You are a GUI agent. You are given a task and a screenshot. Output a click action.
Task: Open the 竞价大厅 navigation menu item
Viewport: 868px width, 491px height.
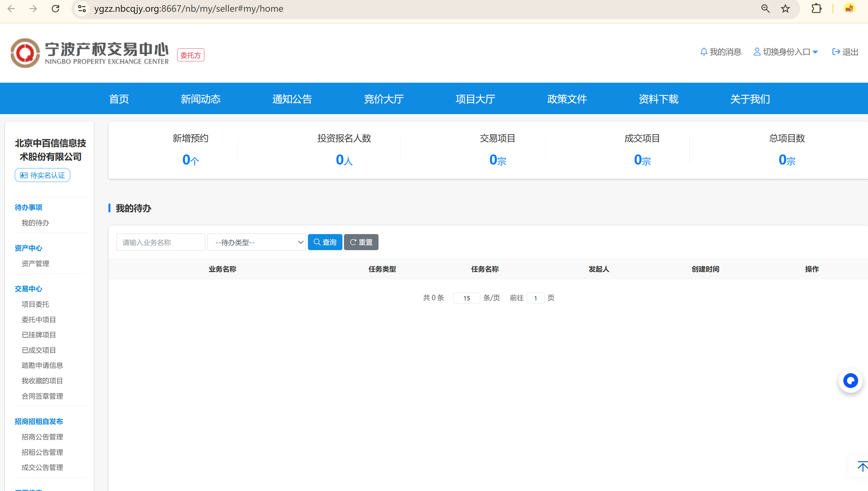point(384,99)
